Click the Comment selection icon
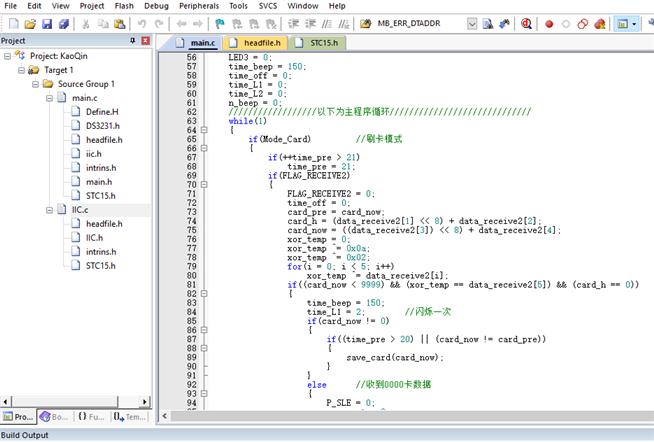The width and height of the screenshot is (654, 442). (x=327, y=24)
